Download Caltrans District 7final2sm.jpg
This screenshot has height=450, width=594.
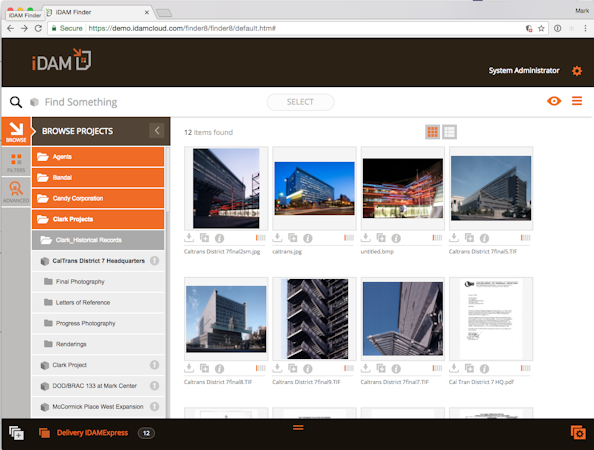tap(189, 238)
